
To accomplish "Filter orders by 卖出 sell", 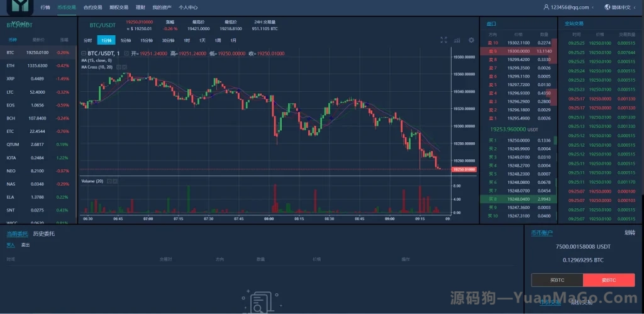I will tap(25, 245).
